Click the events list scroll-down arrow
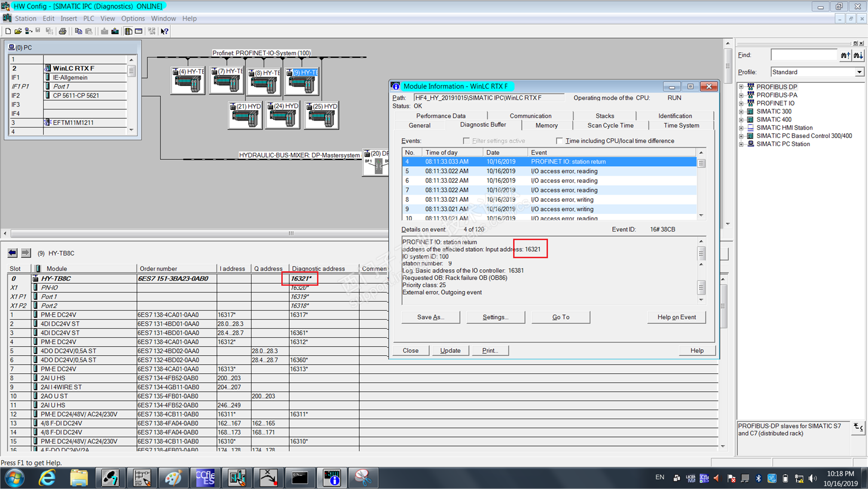The image size is (868, 489). 701,216
